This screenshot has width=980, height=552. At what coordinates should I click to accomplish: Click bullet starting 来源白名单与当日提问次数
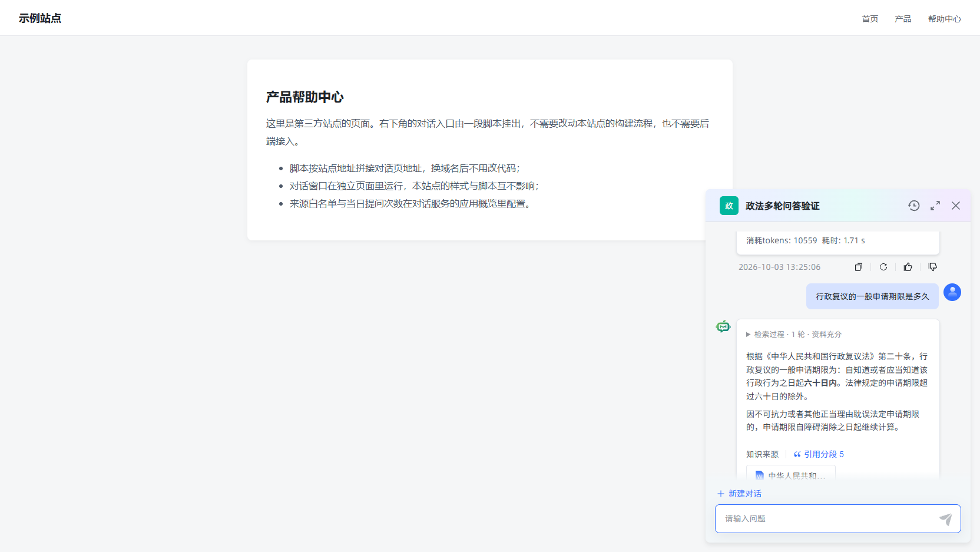[x=412, y=204]
